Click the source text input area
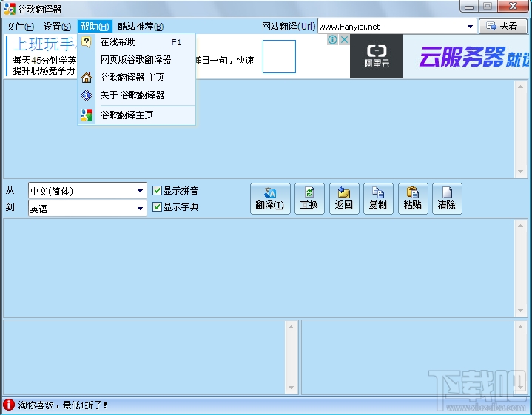The width and height of the screenshot is (532, 415). click(260, 129)
